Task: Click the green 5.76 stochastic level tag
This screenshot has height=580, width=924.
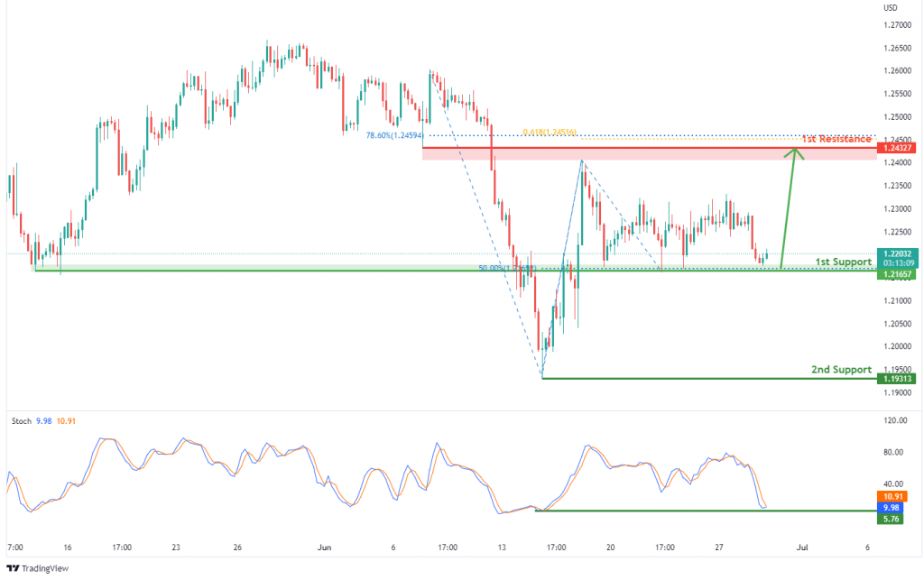Action: [x=890, y=519]
